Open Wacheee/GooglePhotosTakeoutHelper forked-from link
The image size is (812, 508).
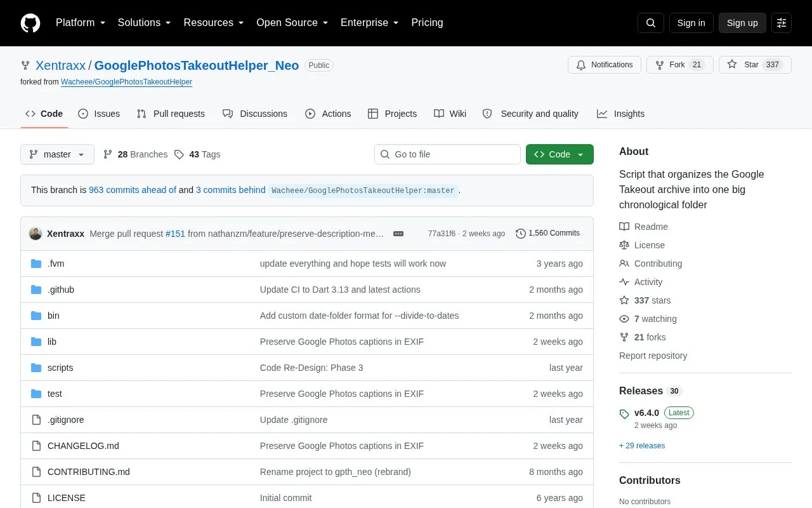tap(126, 82)
